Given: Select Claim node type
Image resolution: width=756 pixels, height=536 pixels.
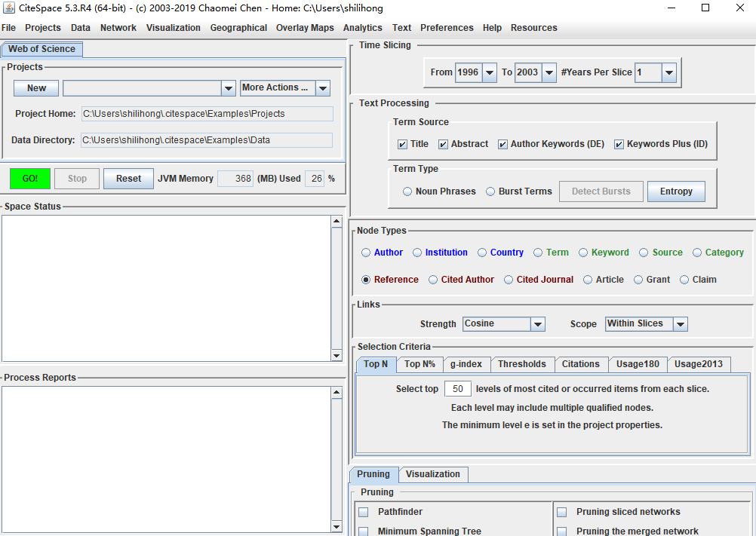Looking at the screenshot, I should point(684,280).
